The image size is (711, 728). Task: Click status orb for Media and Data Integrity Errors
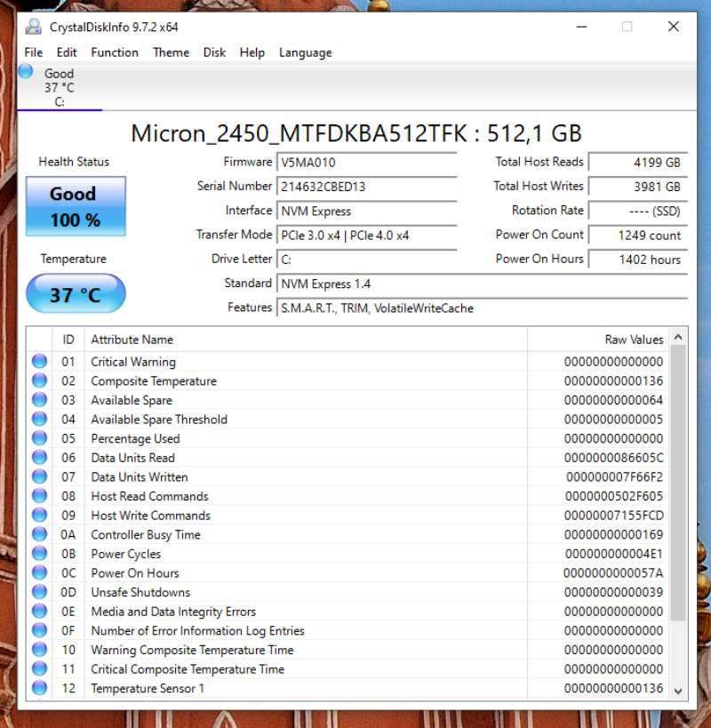coord(39,611)
